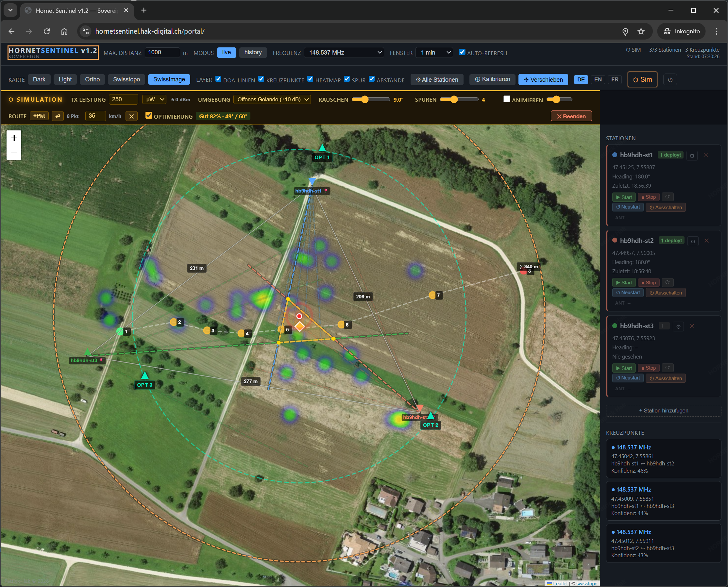This screenshot has width=728, height=587.
Task: Enable the ANIMIEREN checkbox
Action: tap(506, 99)
